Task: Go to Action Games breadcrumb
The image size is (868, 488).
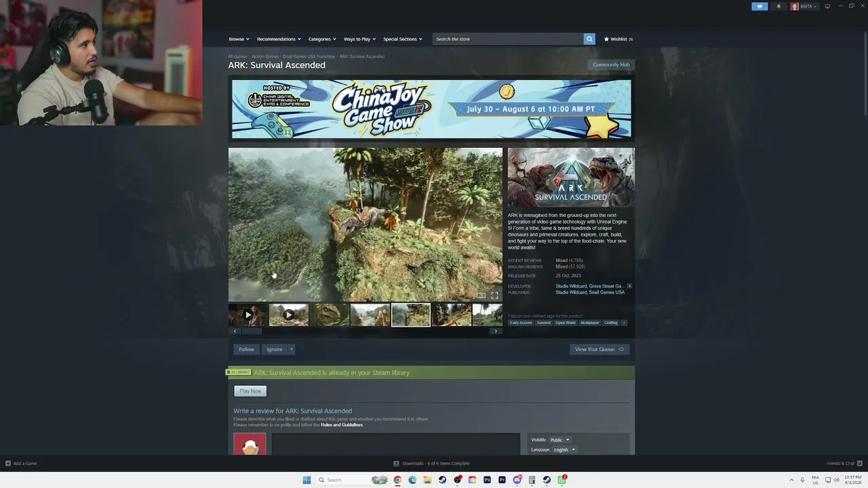Action: tap(265, 57)
